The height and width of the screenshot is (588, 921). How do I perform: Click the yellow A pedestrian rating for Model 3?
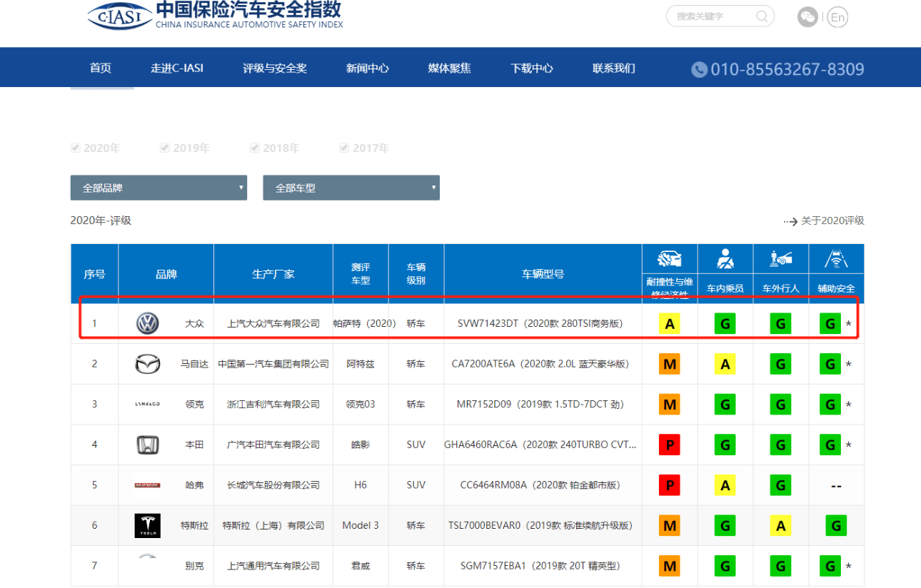(x=780, y=526)
